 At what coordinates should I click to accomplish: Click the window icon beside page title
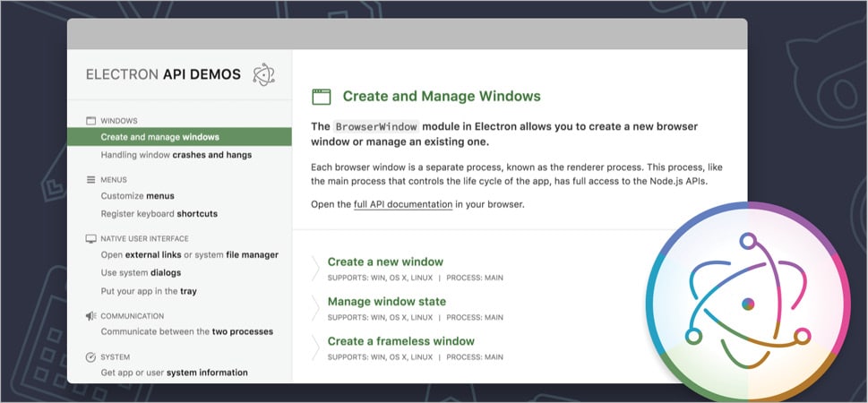click(321, 97)
